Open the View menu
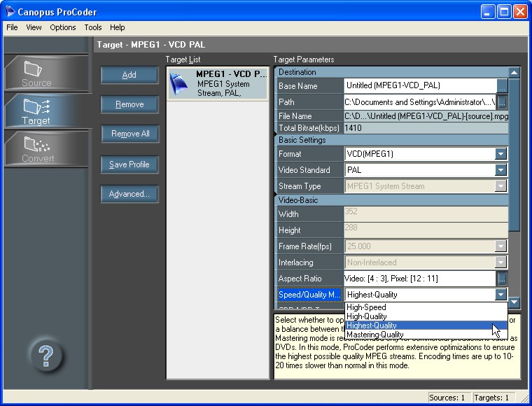The height and width of the screenshot is (406, 532). [x=34, y=27]
